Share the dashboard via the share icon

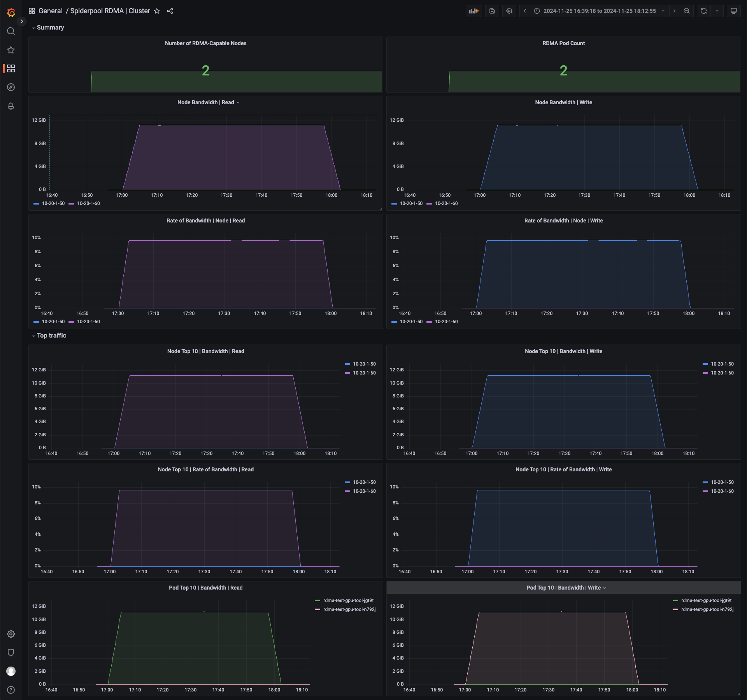click(x=170, y=11)
